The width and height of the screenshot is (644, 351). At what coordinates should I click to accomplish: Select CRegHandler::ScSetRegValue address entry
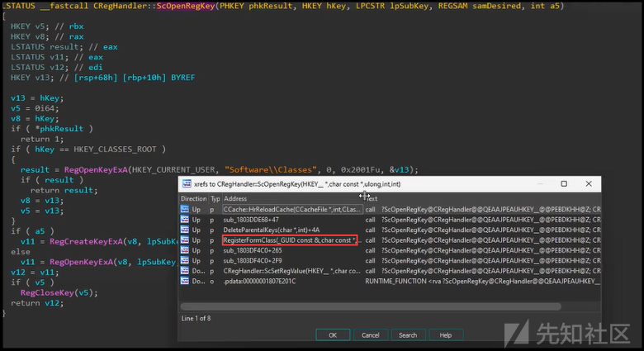[x=292, y=271]
